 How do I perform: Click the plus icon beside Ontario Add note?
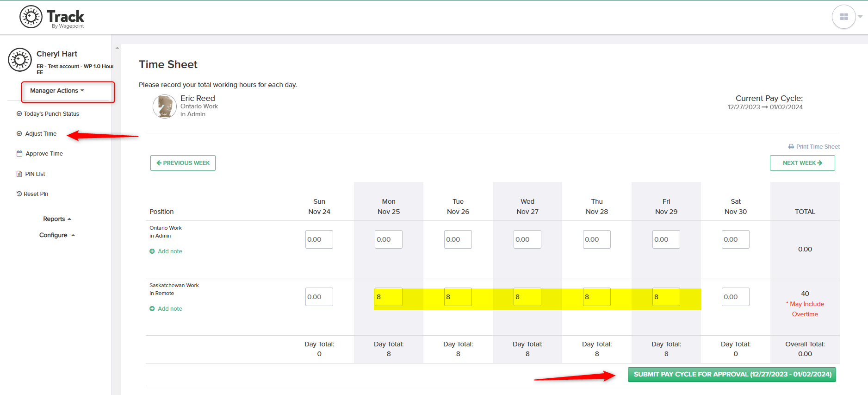click(152, 251)
